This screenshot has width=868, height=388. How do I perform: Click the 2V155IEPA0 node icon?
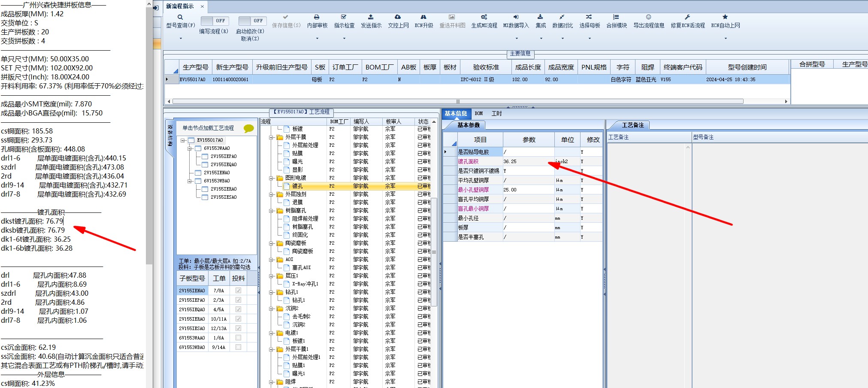pyautogui.click(x=205, y=157)
